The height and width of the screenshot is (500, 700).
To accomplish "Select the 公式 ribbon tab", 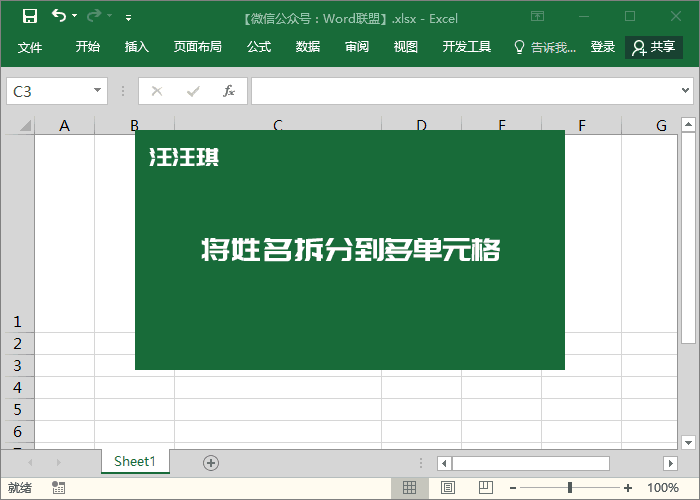I will pyautogui.click(x=259, y=46).
